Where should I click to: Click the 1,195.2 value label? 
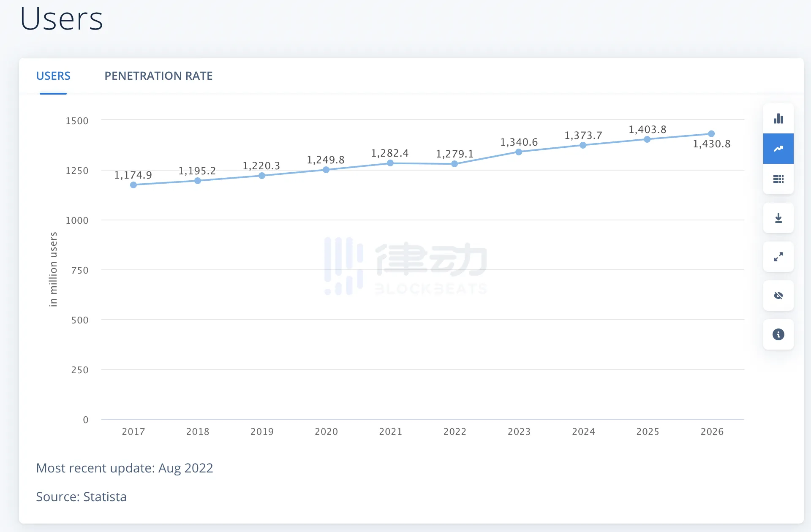pyautogui.click(x=197, y=171)
